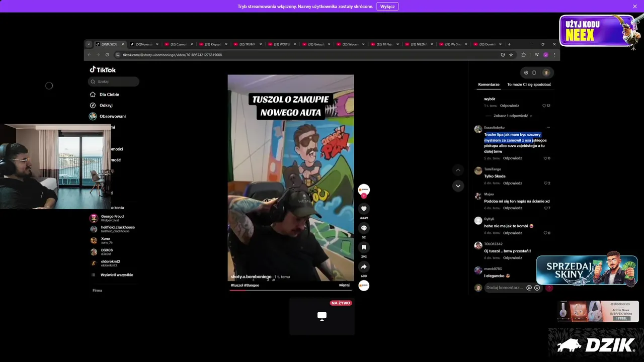Bookmark the video with the save icon
This screenshot has width=644, height=362.
point(364,247)
